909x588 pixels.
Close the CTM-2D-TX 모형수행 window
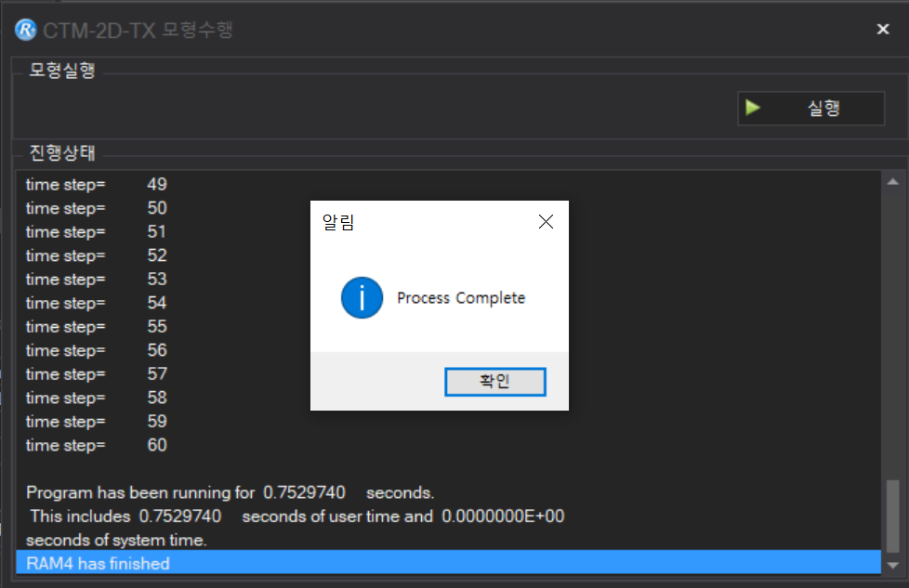pos(882,29)
